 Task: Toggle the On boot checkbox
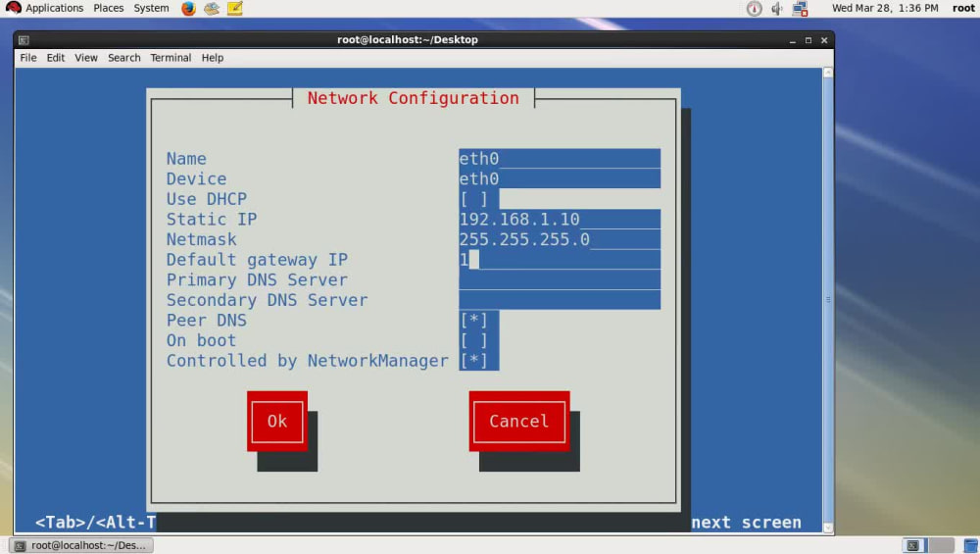pyautogui.click(x=473, y=340)
